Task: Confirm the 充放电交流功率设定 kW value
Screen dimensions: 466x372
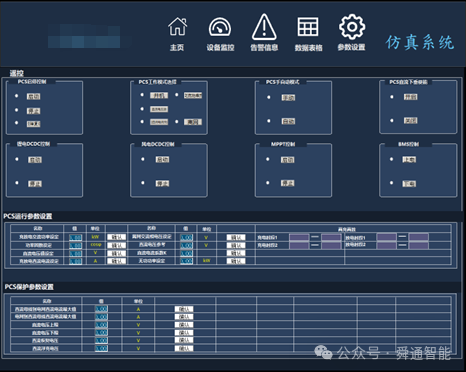Action: (x=116, y=237)
